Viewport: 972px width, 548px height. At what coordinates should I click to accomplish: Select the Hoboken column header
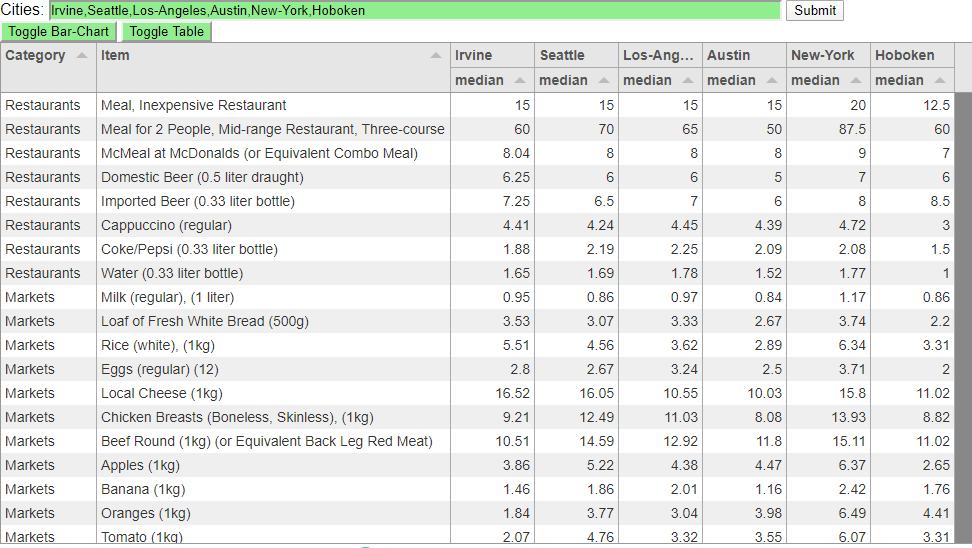click(912, 55)
